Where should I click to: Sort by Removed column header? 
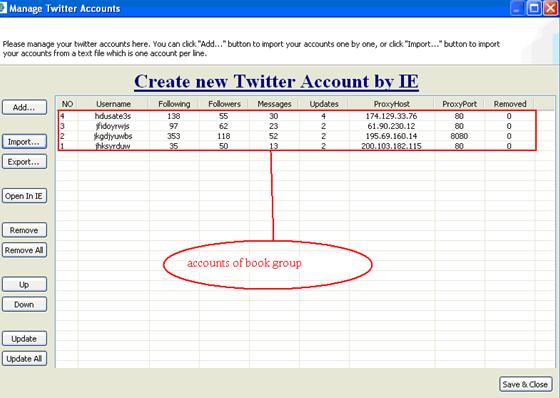(510, 104)
